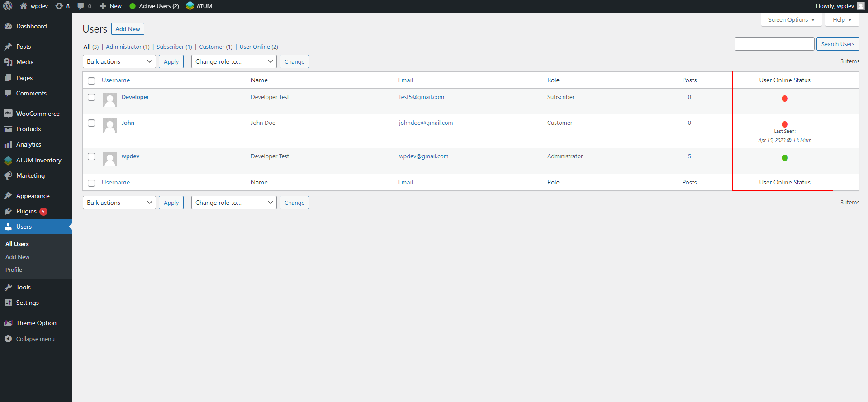Click the Marketing megaphone icon
Image resolution: width=868 pixels, height=402 pixels.
click(8, 175)
